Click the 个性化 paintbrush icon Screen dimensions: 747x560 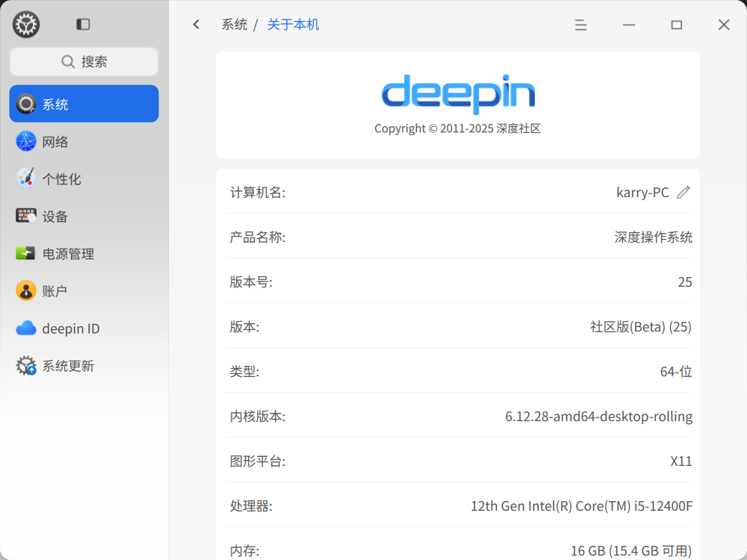click(26, 178)
